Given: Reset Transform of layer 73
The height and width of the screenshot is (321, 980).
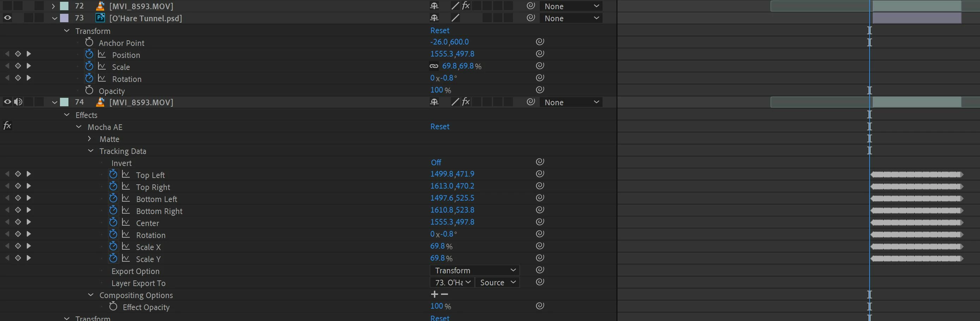Looking at the screenshot, I should coord(440,30).
